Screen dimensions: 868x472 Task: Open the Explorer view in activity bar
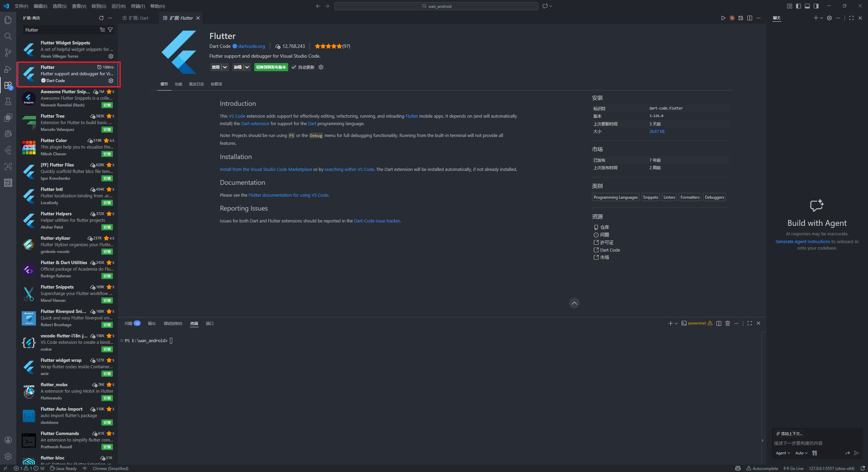coord(8,20)
